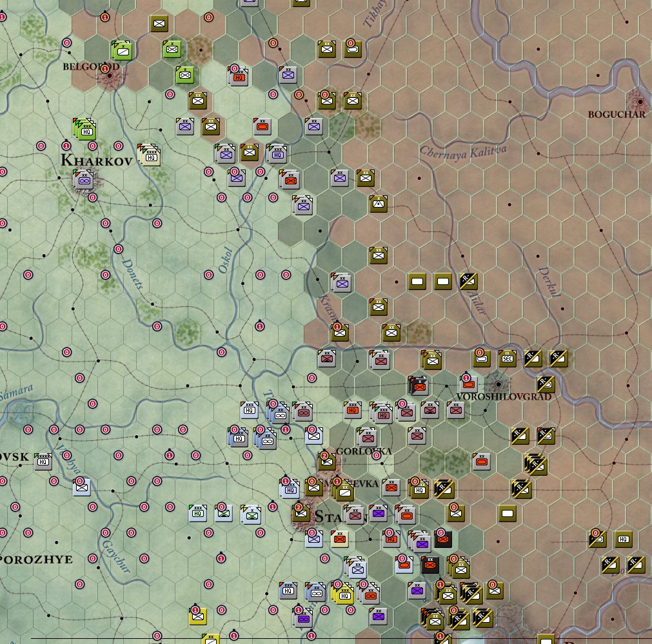Select the plain olive HQ counter near eastern edge
The height and width of the screenshot is (644, 652).
(x=624, y=538)
